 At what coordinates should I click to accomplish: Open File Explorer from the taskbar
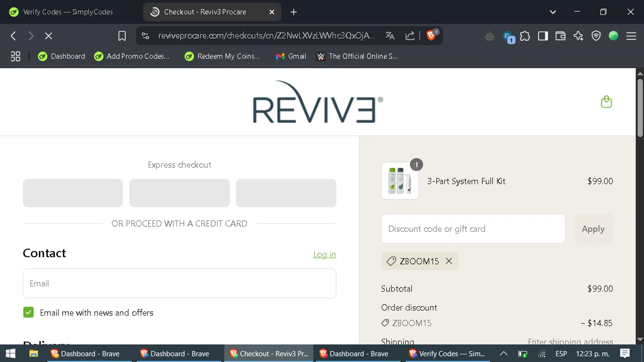click(33, 353)
